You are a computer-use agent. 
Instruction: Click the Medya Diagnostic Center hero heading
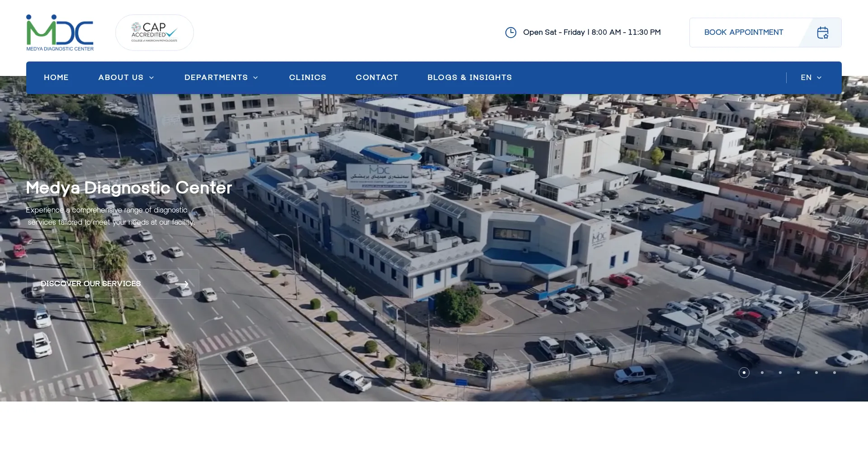tap(129, 188)
